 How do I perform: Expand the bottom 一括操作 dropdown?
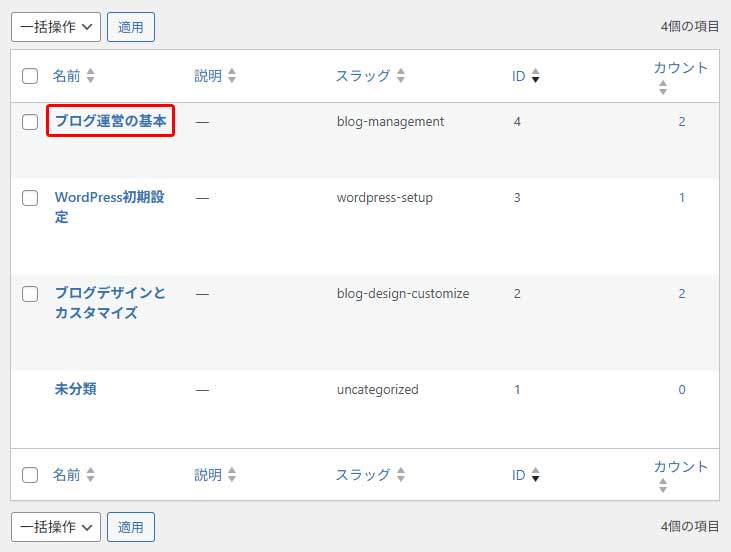56,526
